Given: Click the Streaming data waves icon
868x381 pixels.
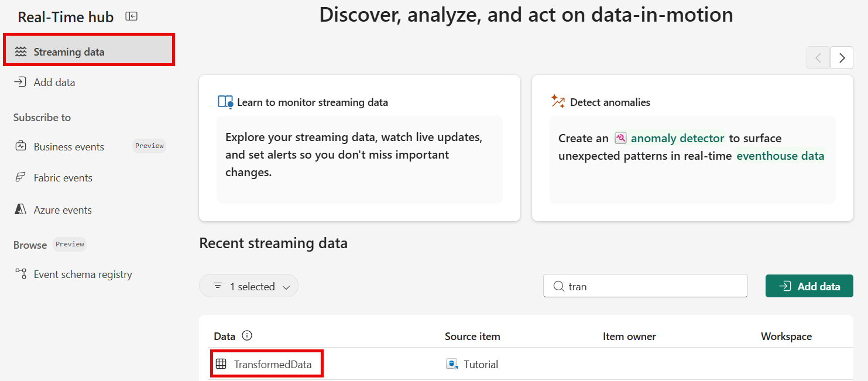Looking at the screenshot, I should pos(21,52).
